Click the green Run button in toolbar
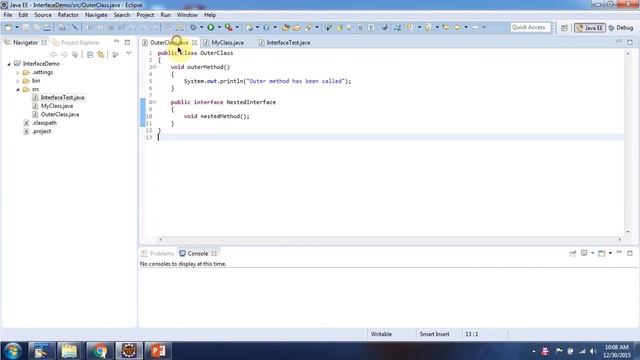The image size is (640, 360). point(211,27)
